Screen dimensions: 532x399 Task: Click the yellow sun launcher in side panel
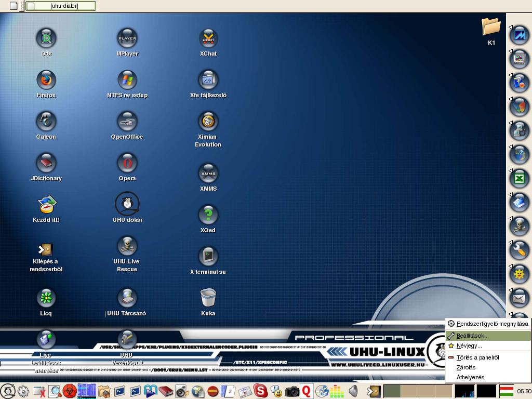[520, 274]
